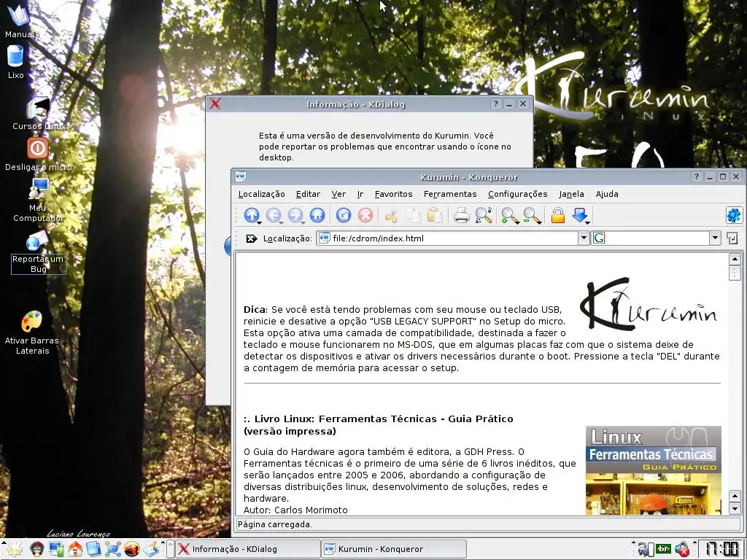Click the Up (parent folder) toolbar button
747x560 pixels.
tap(251, 215)
